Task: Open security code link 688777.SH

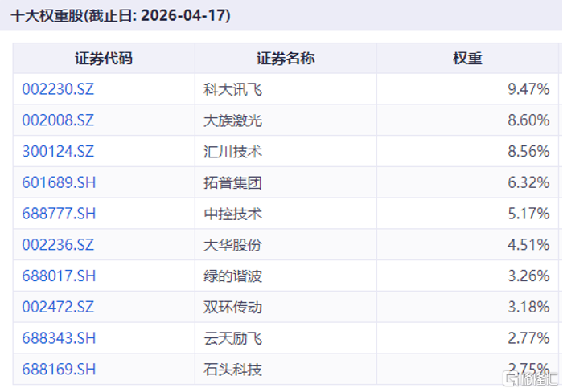Action: 59,214
